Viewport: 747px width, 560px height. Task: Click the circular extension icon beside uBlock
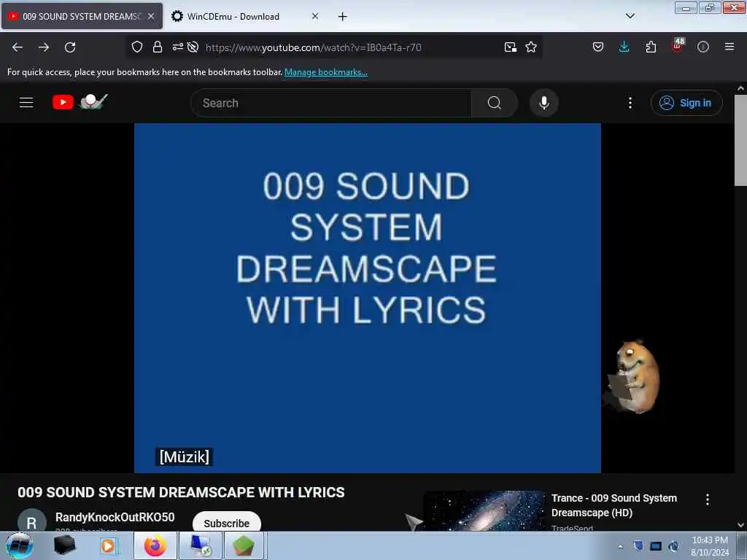(703, 47)
